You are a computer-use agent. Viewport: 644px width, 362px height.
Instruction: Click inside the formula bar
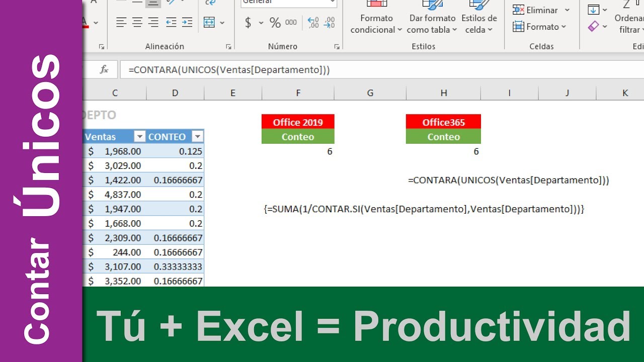pyautogui.click(x=382, y=70)
